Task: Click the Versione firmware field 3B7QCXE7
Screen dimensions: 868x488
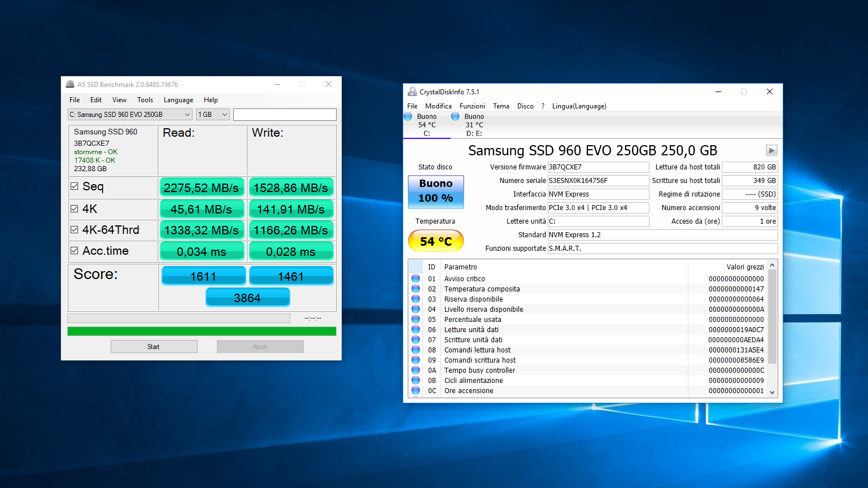Action: (598, 167)
